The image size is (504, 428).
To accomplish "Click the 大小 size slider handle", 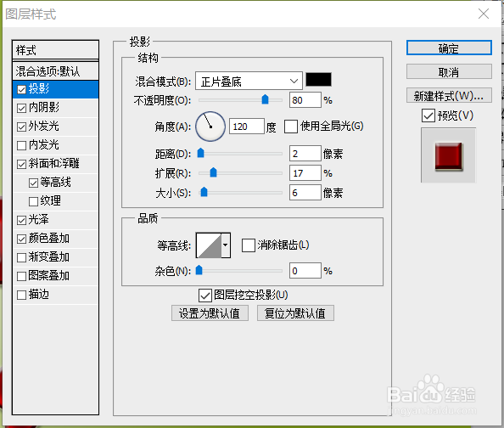I will (204, 192).
